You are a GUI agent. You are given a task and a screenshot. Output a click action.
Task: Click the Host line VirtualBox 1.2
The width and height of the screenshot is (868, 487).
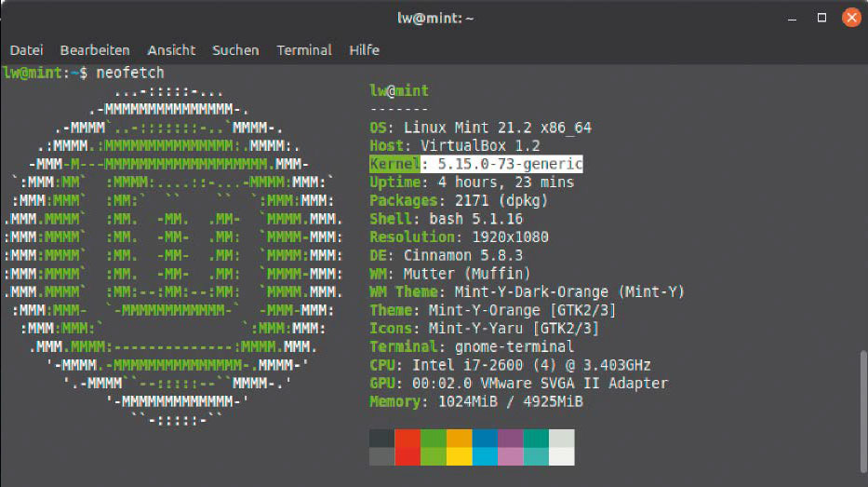click(455, 145)
